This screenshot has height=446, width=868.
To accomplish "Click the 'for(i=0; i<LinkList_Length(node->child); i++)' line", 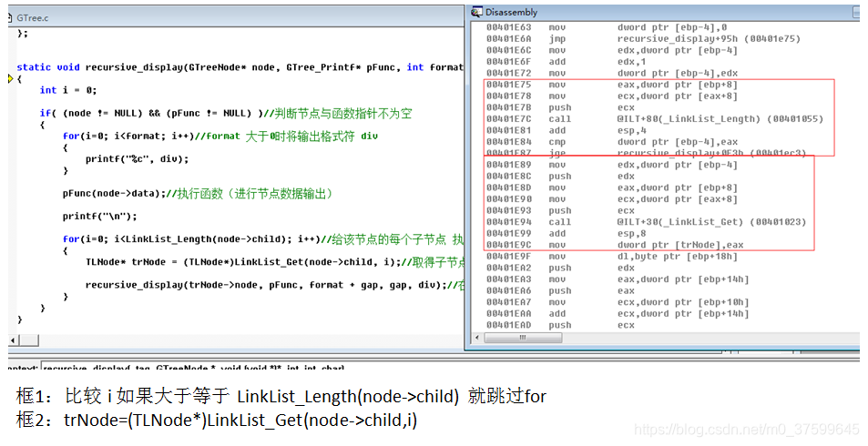I will pos(263,239).
